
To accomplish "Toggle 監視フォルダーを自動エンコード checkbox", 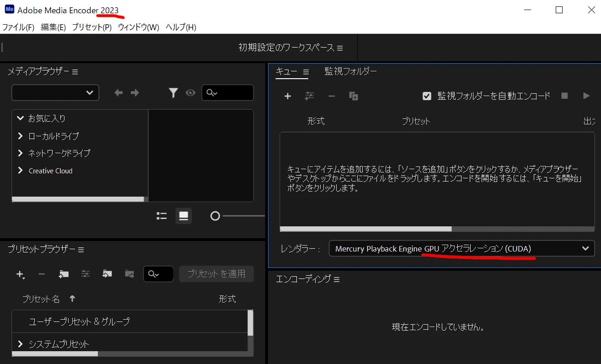I will [427, 96].
